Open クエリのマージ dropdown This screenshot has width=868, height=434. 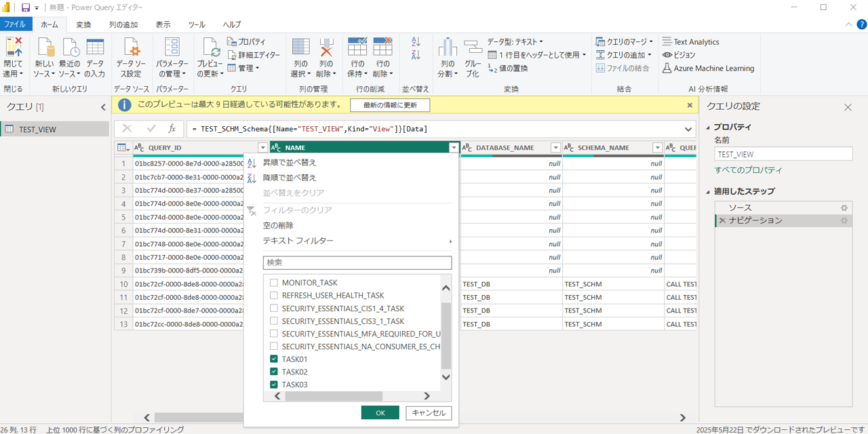(x=625, y=42)
